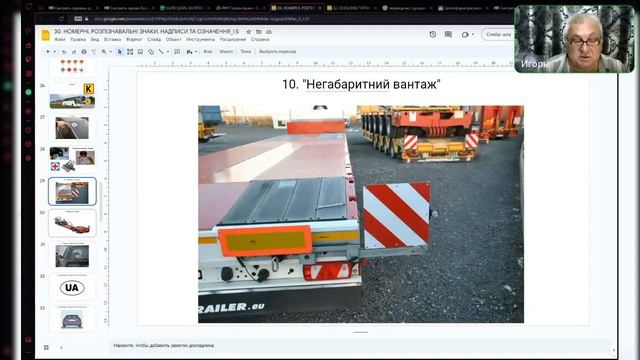Viewport: 640px width, 360px height.
Task: Select slide 33 thumbnail with car
Action: pyautogui.click(x=72, y=318)
